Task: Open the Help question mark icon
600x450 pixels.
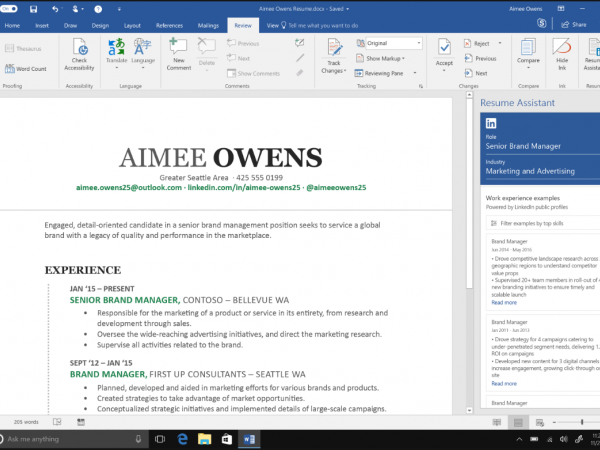Action: pyautogui.click(x=98, y=9)
